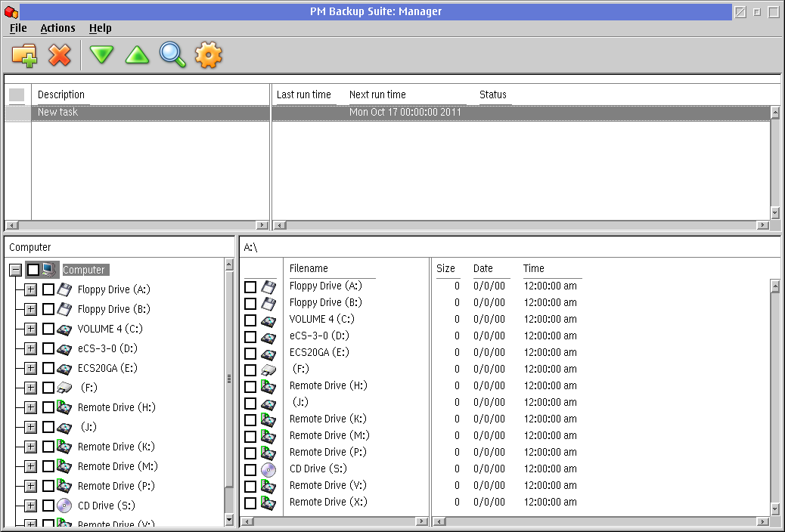Click the PM Backup Suite title bar icon

click(11, 11)
